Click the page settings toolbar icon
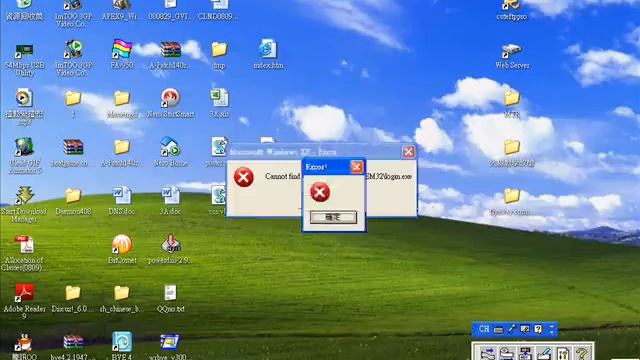 (x=563, y=353)
